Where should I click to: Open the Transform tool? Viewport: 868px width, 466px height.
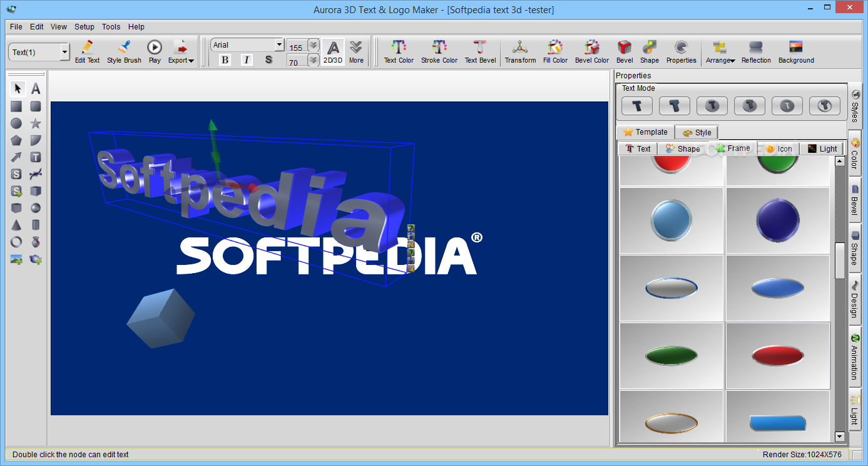(521, 52)
